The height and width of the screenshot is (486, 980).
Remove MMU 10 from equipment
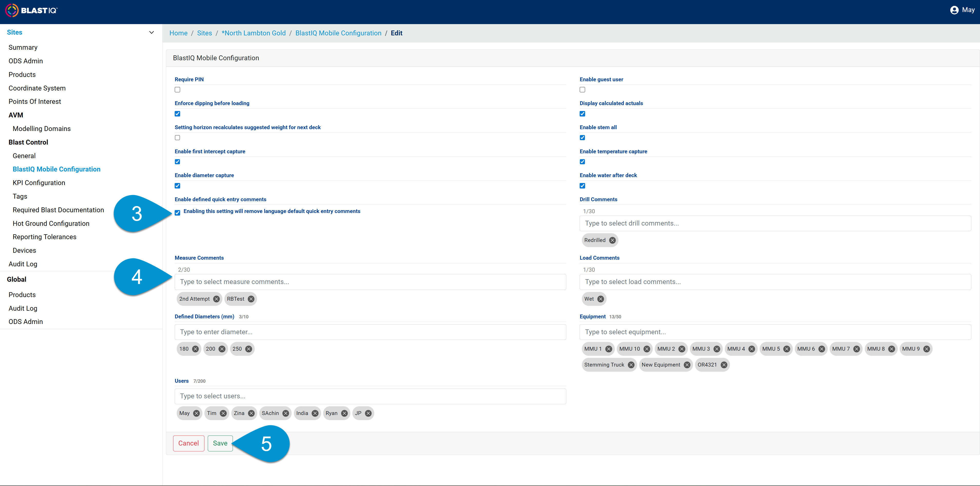tap(647, 349)
